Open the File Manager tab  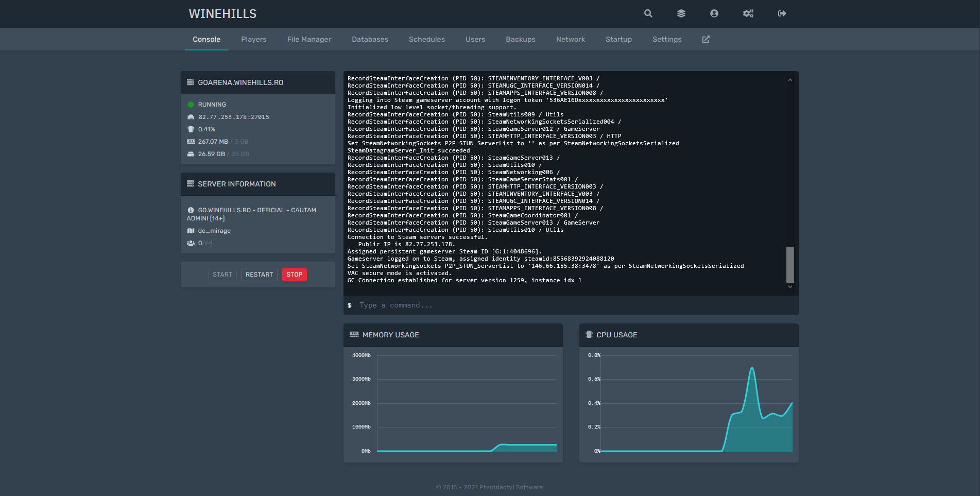click(x=309, y=39)
